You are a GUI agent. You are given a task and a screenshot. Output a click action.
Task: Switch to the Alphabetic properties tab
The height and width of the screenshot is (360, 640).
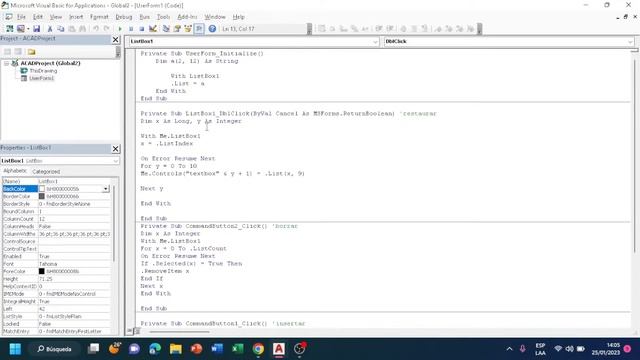[15, 171]
